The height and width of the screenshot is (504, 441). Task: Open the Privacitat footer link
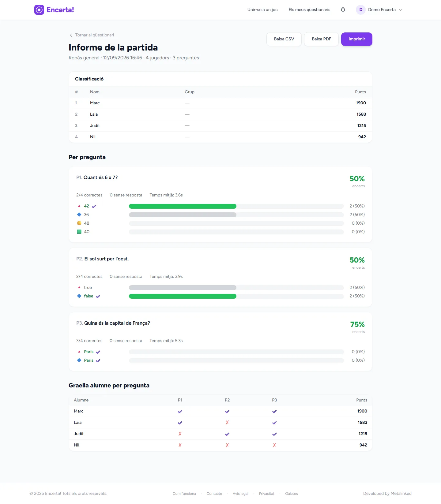[267, 494]
